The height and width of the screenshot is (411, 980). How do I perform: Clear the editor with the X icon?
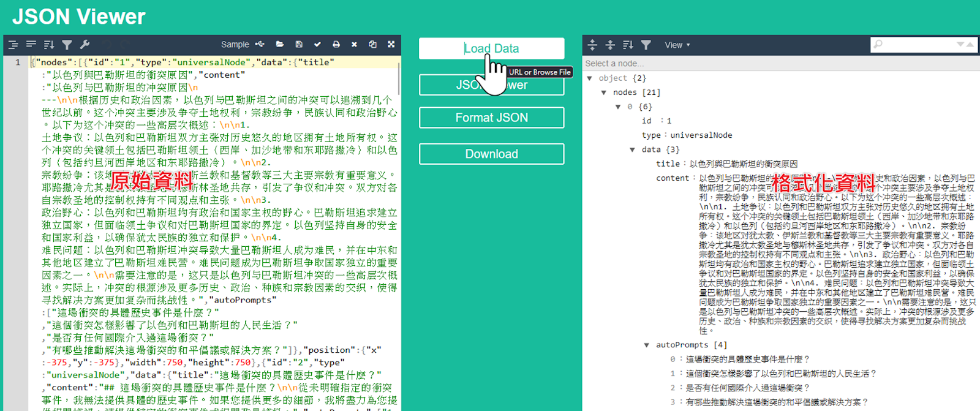(354, 44)
